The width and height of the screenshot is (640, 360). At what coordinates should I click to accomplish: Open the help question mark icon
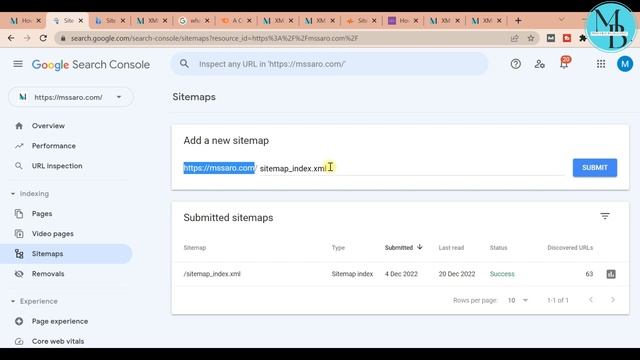point(516,64)
